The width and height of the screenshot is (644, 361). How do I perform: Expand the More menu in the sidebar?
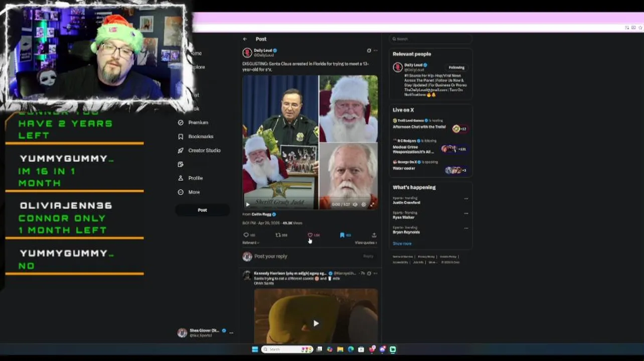tap(189, 192)
